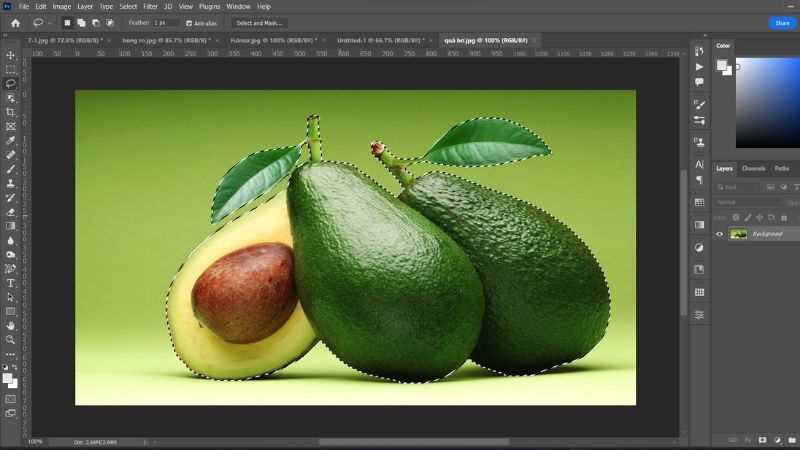Viewport: 800px width, 450px height.
Task: Click the fx layer style button
Action: point(748,440)
